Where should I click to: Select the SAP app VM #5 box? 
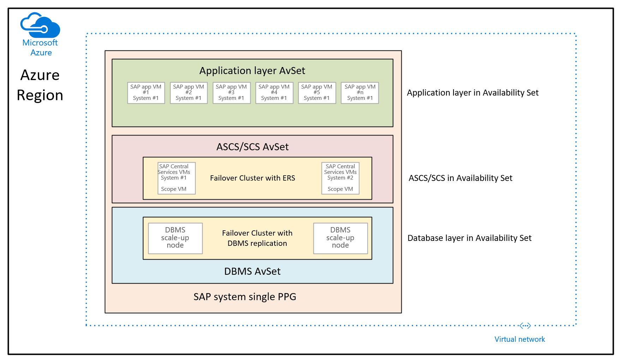pos(317,93)
